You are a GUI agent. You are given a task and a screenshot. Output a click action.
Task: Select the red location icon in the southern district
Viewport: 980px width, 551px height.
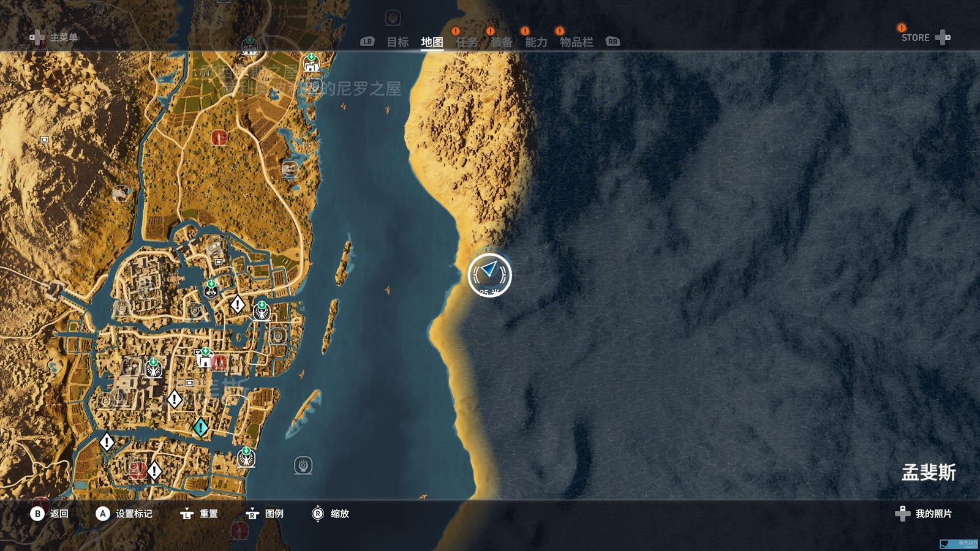pos(137,469)
